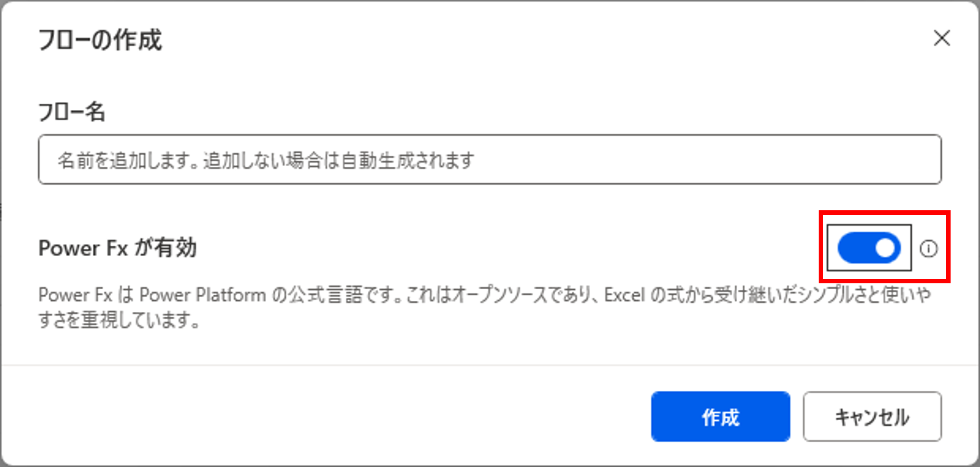Click the キャンセル button
Viewport: 980px width, 467px height.
pyautogui.click(x=872, y=416)
